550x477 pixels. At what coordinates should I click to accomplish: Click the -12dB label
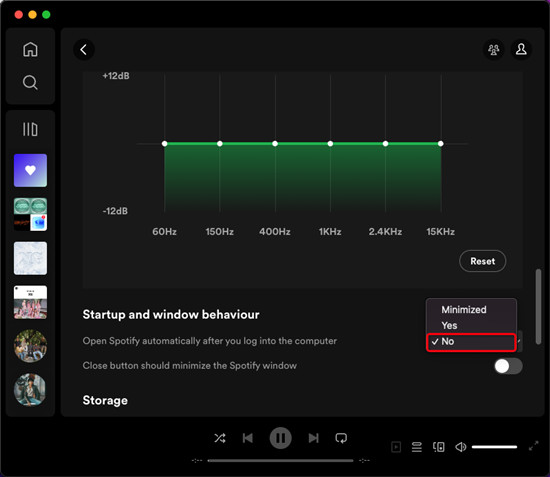115,211
